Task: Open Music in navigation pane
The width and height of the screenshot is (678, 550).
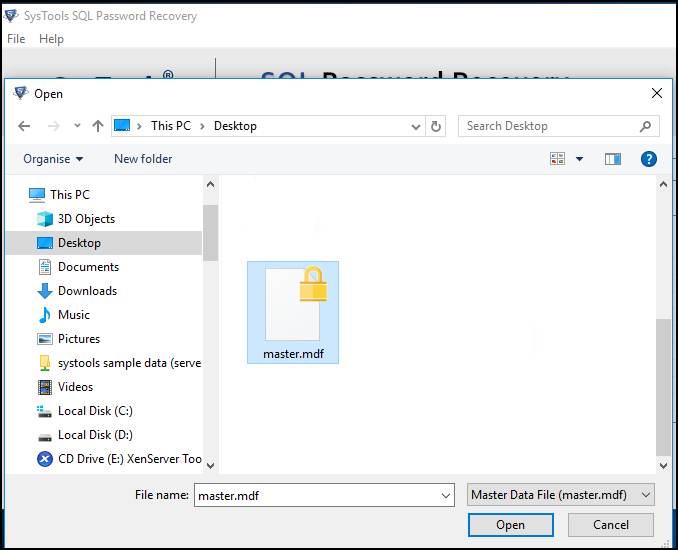Action: tap(74, 315)
